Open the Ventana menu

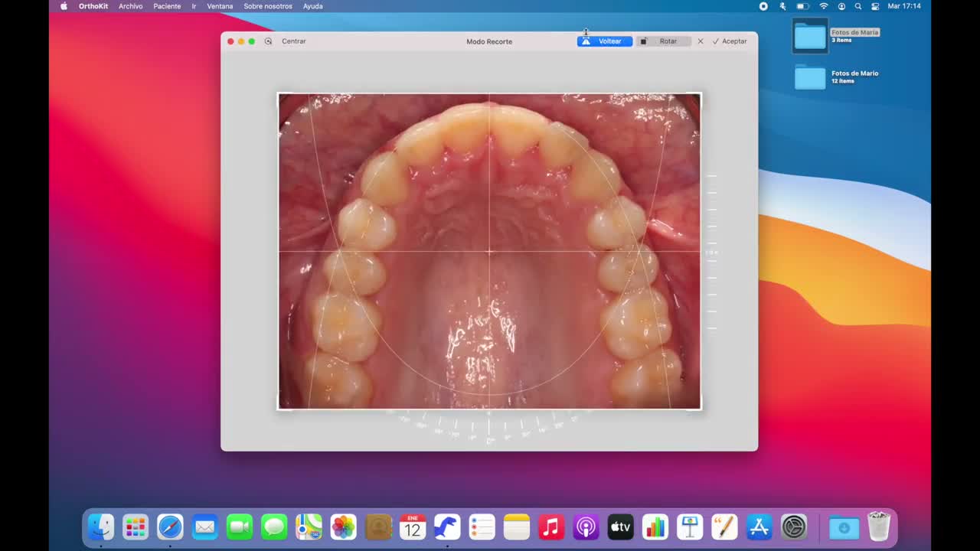[x=220, y=6]
